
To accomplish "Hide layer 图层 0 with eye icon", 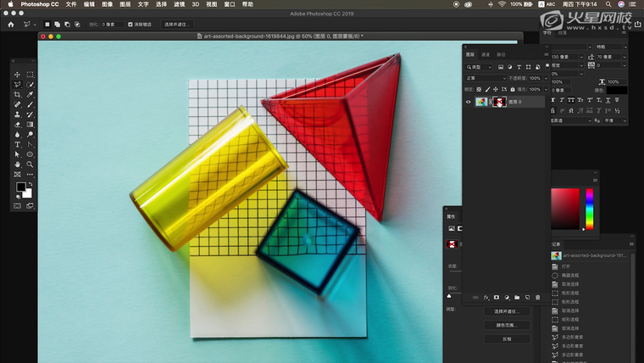I will click(469, 102).
